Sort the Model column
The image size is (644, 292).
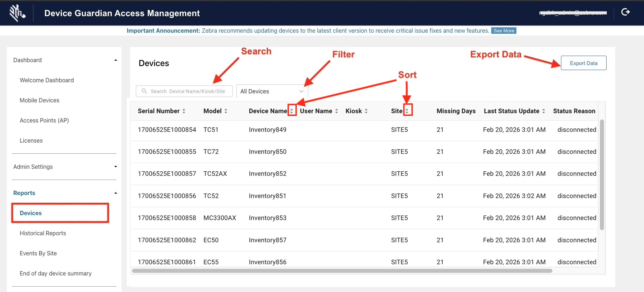pyautogui.click(x=226, y=111)
